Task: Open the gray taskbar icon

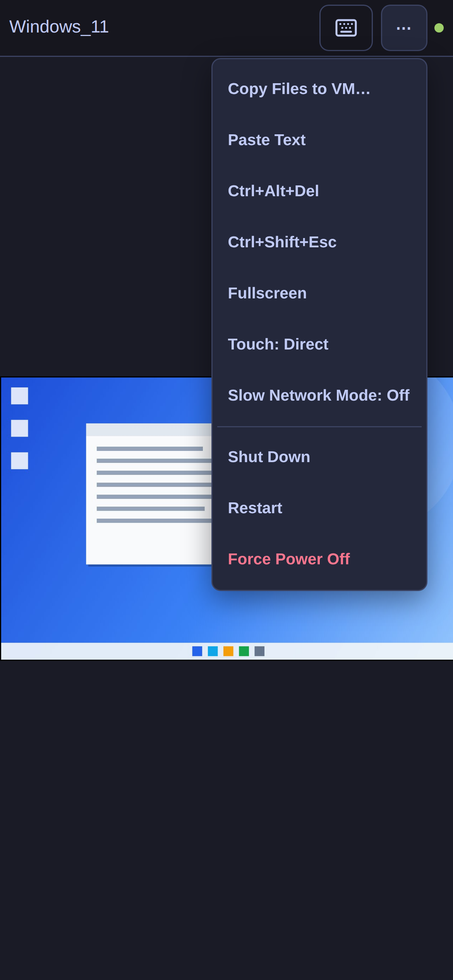Action: coord(259,651)
